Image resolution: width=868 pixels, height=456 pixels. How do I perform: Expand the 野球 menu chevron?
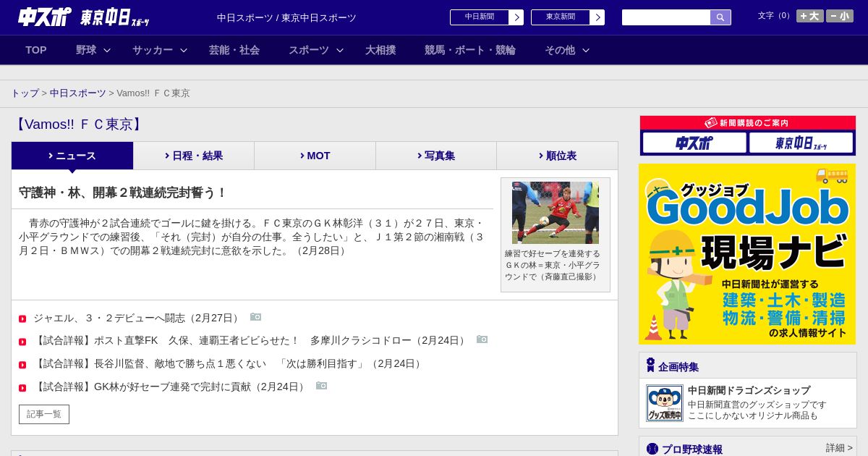pos(107,51)
